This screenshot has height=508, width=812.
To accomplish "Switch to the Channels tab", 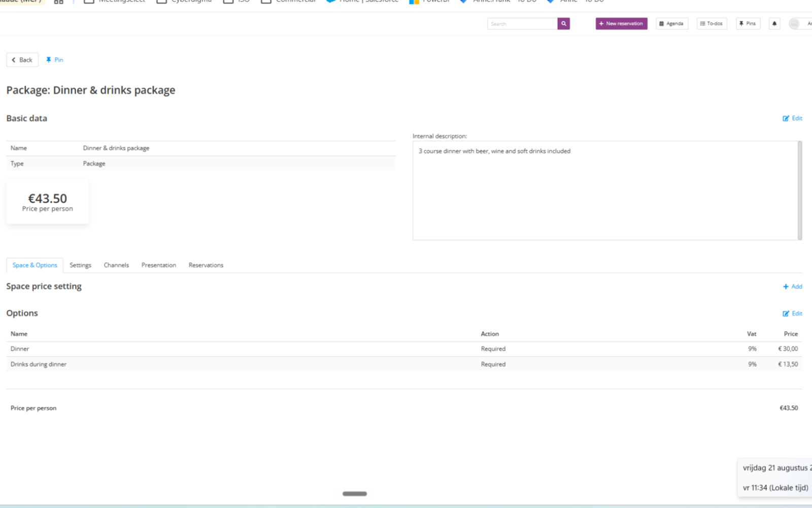I will point(116,265).
